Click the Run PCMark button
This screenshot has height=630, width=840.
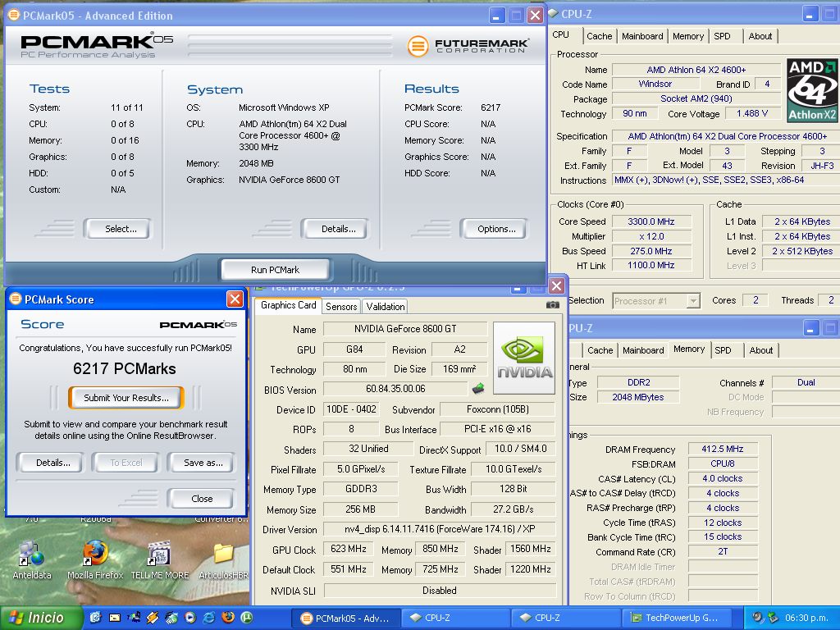(275, 269)
